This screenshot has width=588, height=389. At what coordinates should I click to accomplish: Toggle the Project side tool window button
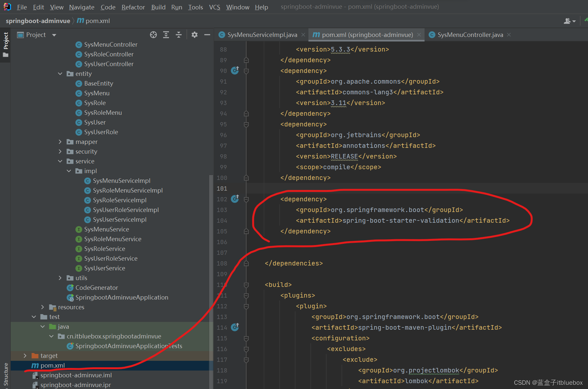click(x=6, y=45)
